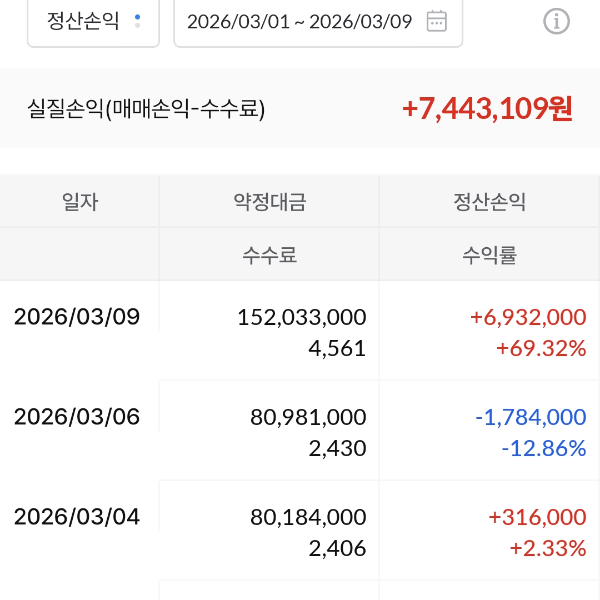Screen dimensions: 600x600
Task: Click the -1,784,000 loss amount
Action: pos(529,417)
